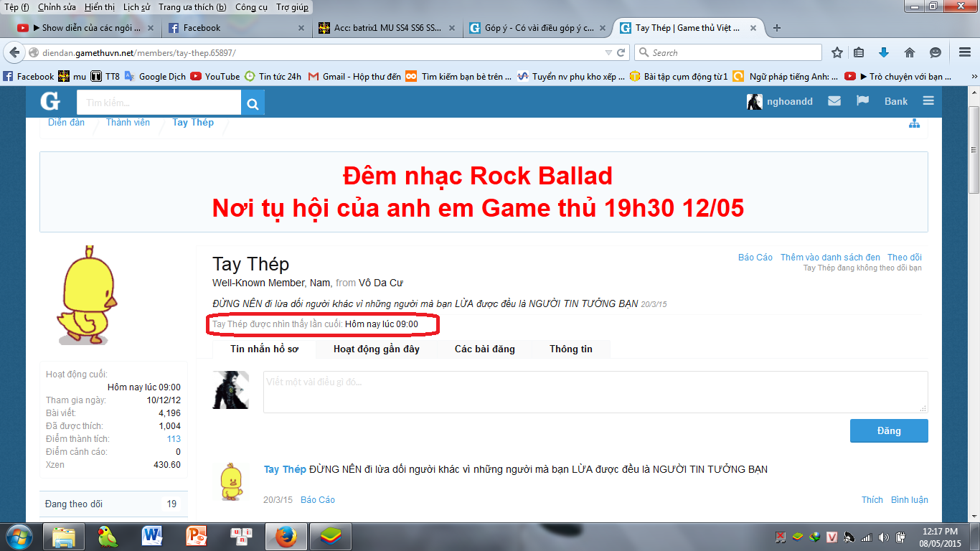Select the 'Tin nhắn hồ sơ' profile tab

point(264,349)
